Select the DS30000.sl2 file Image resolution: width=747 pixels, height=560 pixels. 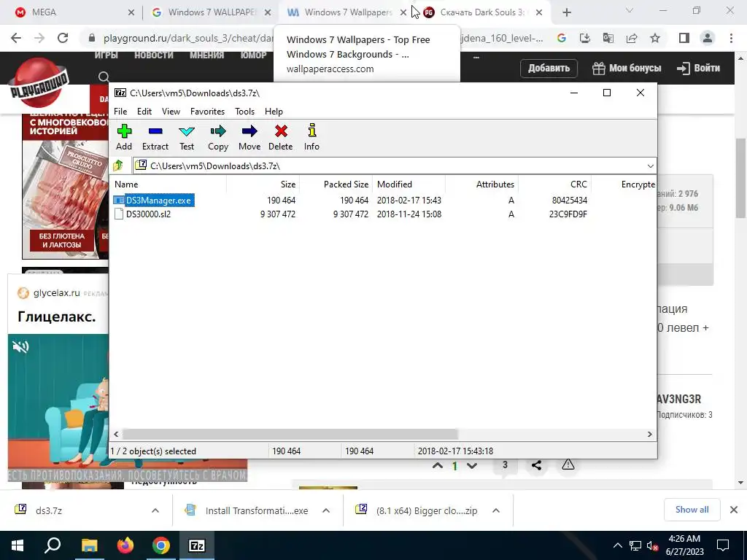coord(148,214)
